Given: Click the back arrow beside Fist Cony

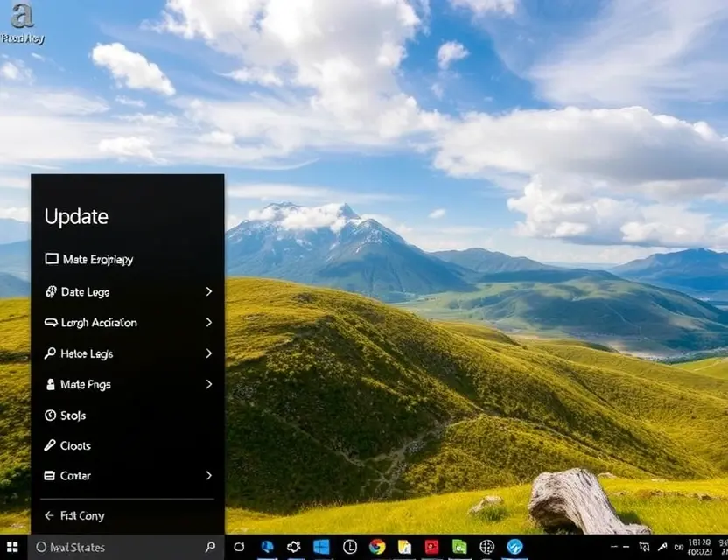Looking at the screenshot, I should pyautogui.click(x=49, y=515).
